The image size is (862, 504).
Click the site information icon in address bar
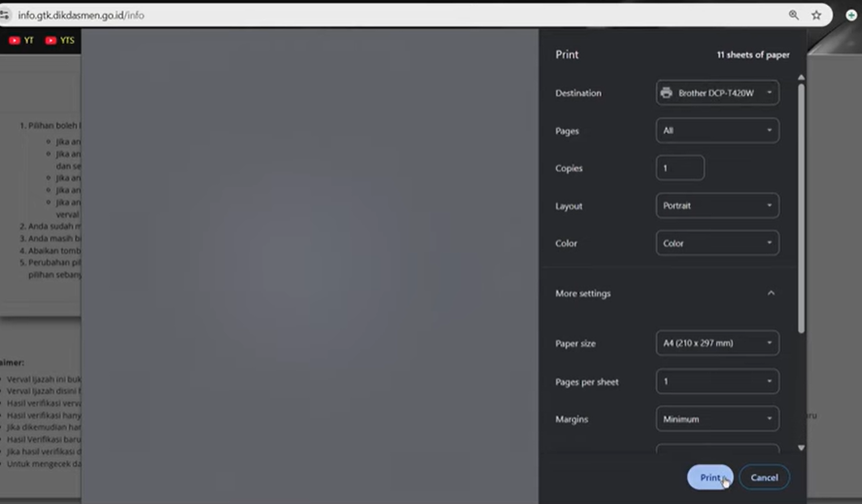pos(5,15)
